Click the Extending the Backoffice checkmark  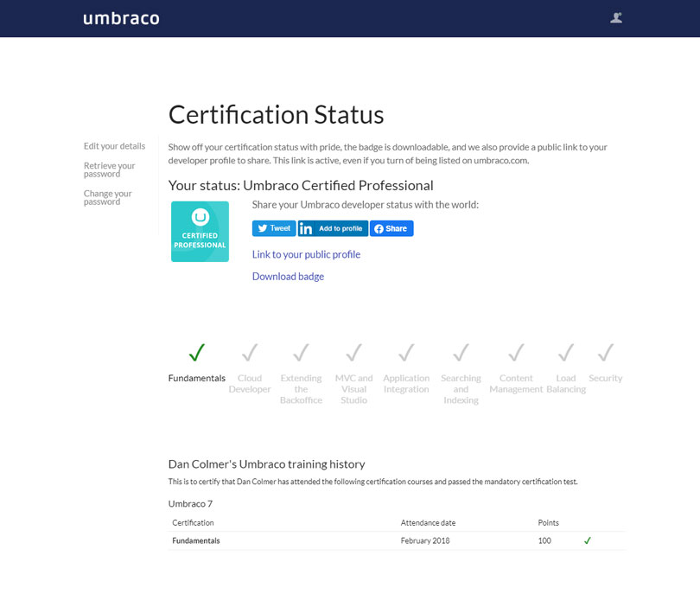click(x=301, y=352)
